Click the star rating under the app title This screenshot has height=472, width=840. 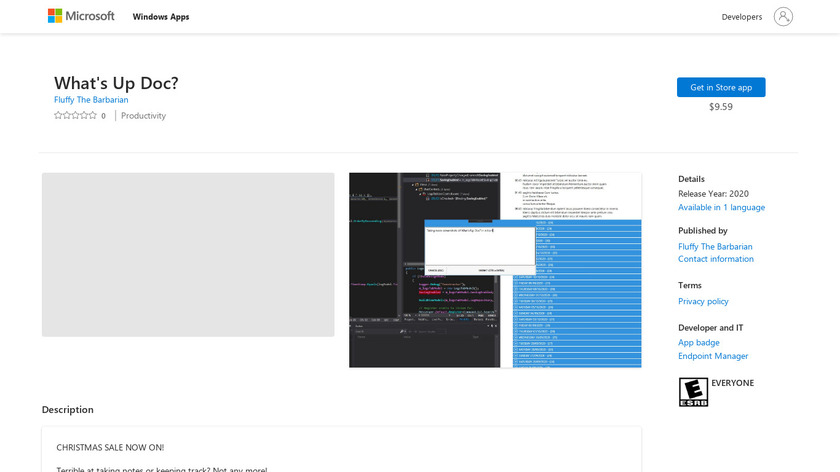tap(75, 116)
